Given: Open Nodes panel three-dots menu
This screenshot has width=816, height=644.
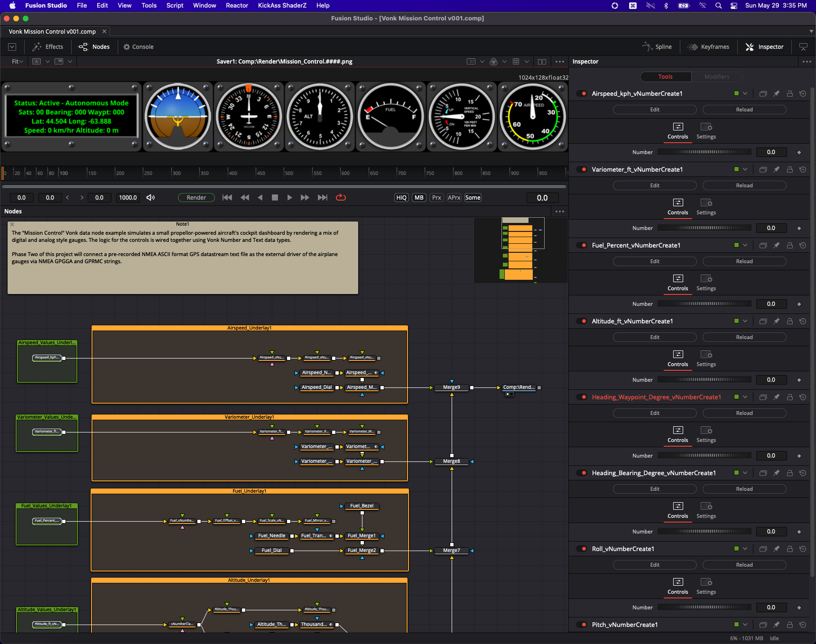Looking at the screenshot, I should pos(560,212).
